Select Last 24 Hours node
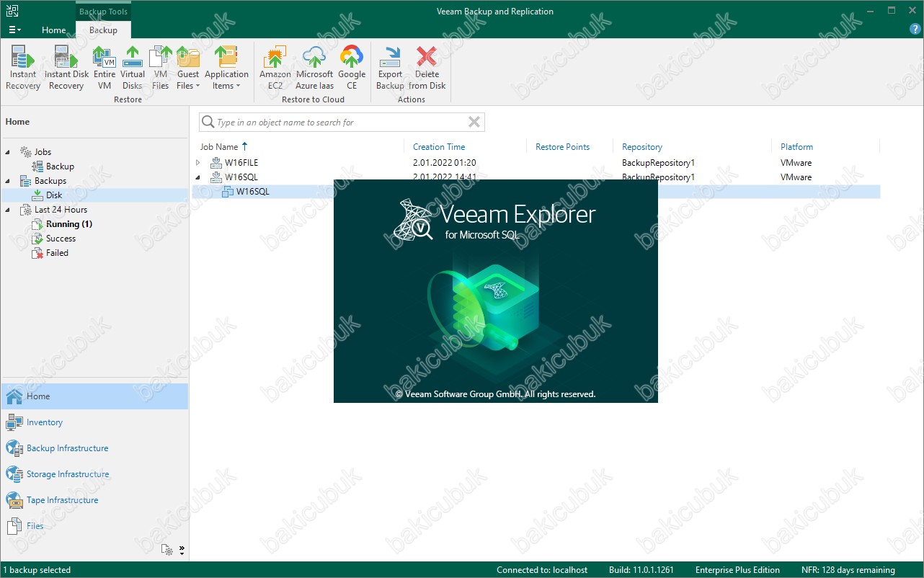The height and width of the screenshot is (578, 924). point(61,210)
